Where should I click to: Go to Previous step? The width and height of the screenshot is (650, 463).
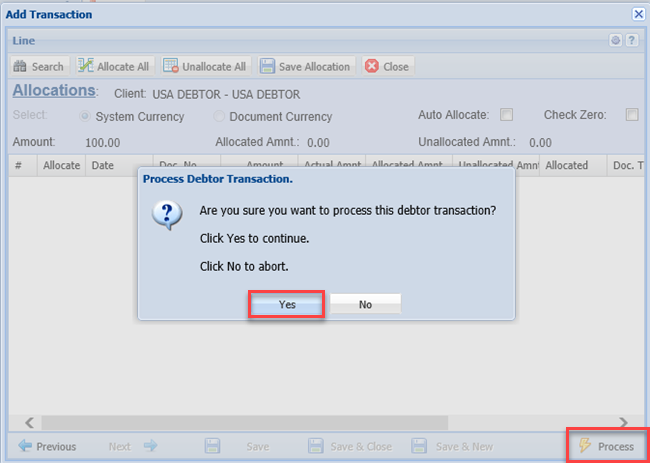tap(47, 446)
